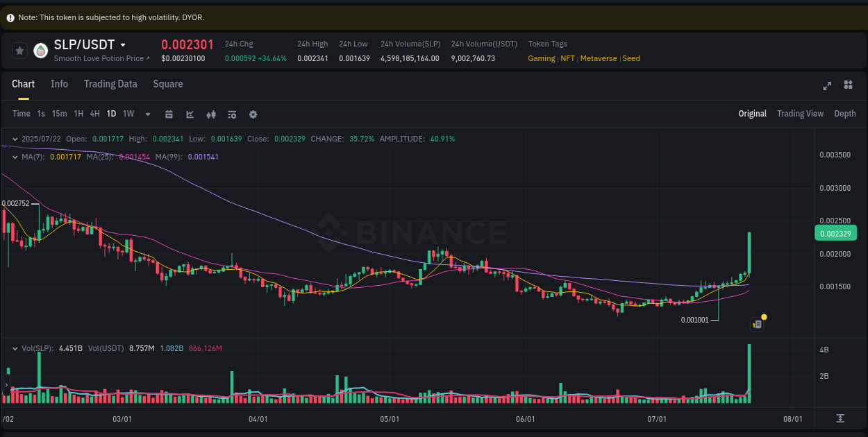The width and height of the screenshot is (868, 437).
Task: Open the candlestick indicators icon
Action: coord(211,114)
